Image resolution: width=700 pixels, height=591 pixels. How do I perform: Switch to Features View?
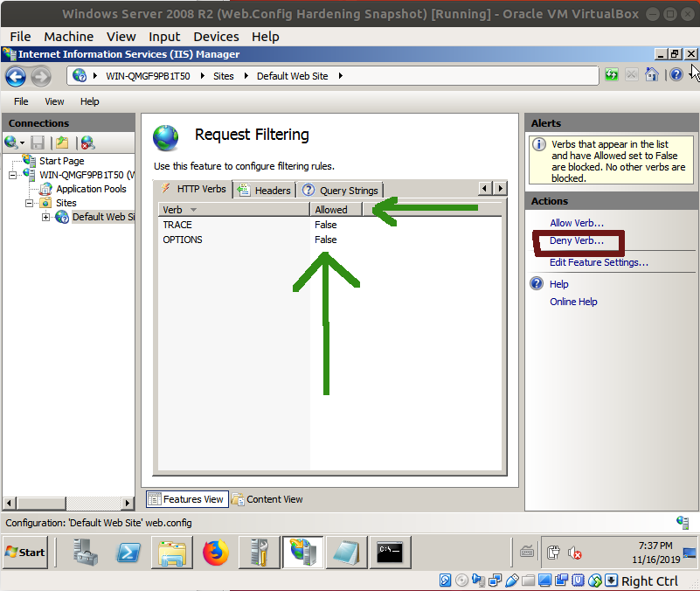tap(187, 499)
